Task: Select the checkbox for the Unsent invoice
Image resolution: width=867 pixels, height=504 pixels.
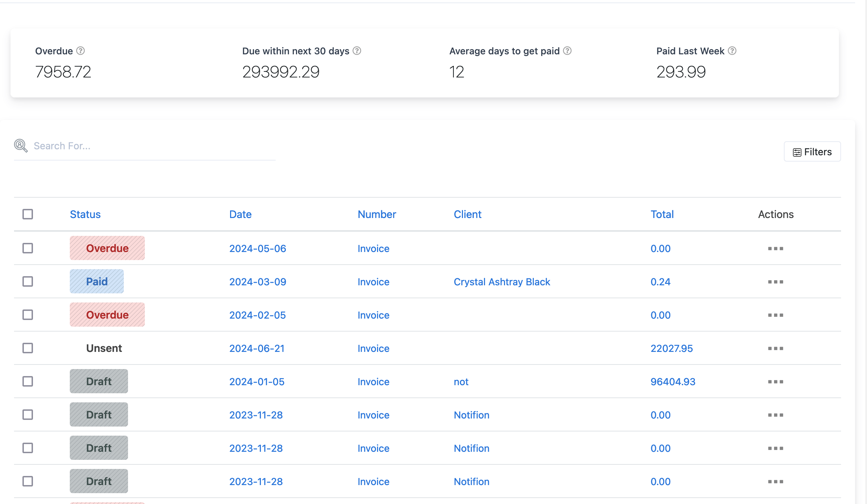Action: coord(28,348)
